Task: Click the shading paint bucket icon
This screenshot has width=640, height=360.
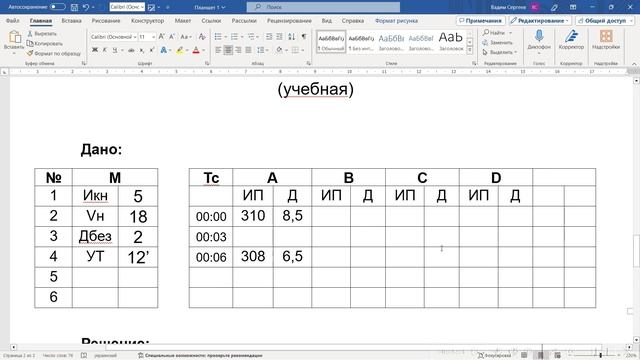Action: 279,50
